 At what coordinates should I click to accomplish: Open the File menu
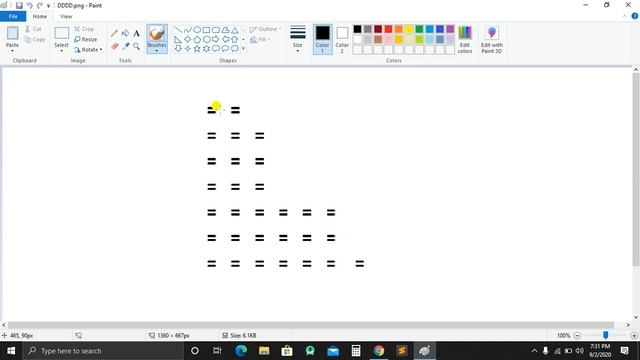(13, 16)
